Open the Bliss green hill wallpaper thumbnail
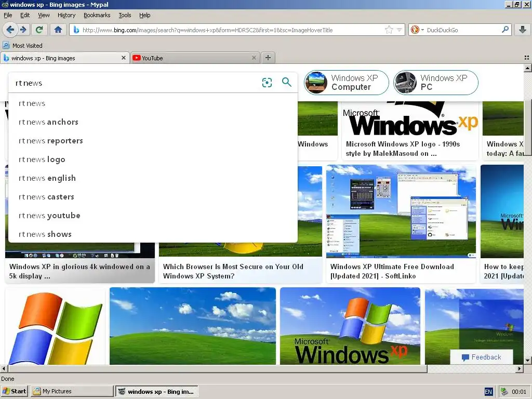The width and height of the screenshot is (532, 399). pyautogui.click(x=193, y=326)
